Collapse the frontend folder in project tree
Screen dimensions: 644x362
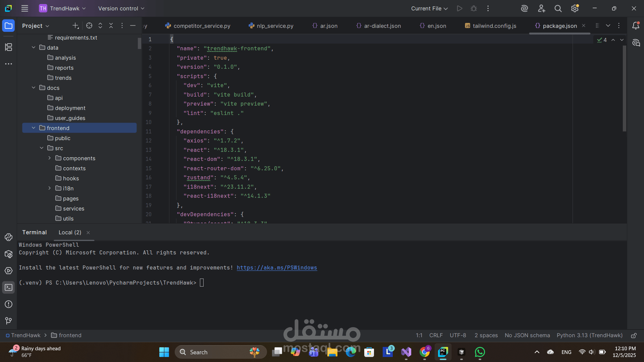point(34,128)
